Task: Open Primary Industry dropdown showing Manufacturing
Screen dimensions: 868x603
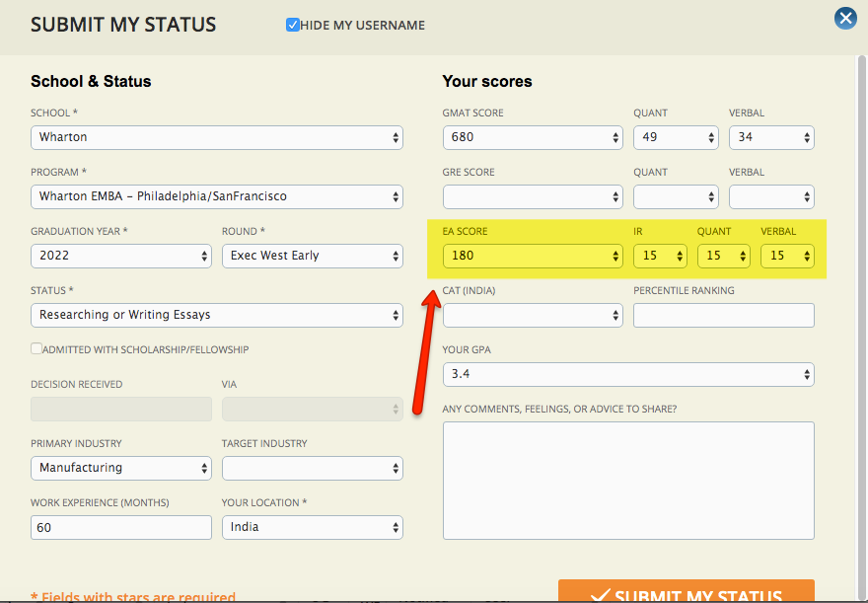Action: 120,468
